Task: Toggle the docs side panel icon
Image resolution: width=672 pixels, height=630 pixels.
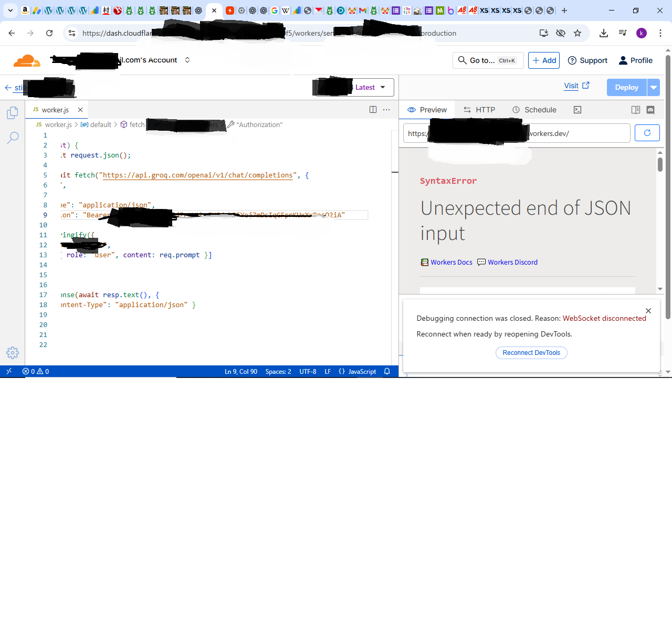Action: click(x=635, y=110)
